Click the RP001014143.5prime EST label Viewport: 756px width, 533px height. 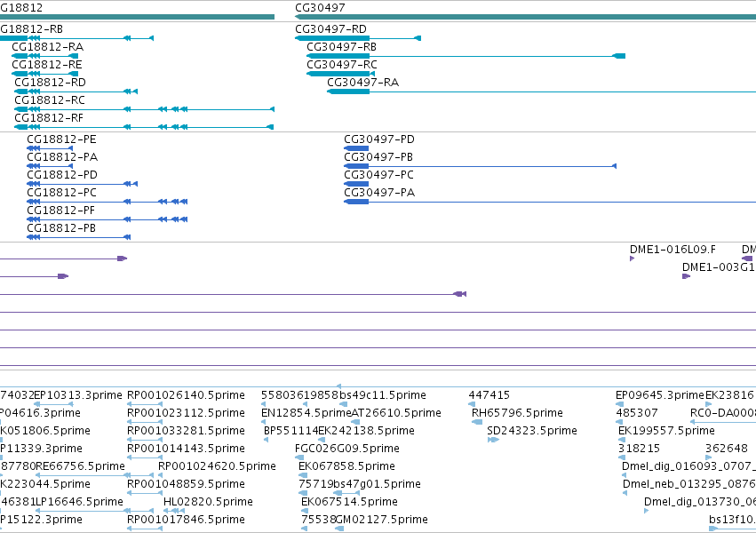pos(186,449)
